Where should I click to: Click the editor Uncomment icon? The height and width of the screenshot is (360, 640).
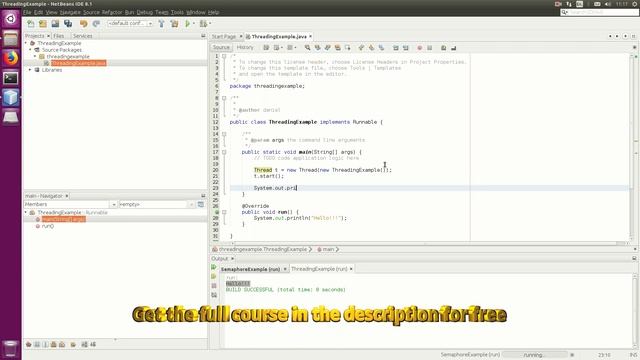pos(453,48)
